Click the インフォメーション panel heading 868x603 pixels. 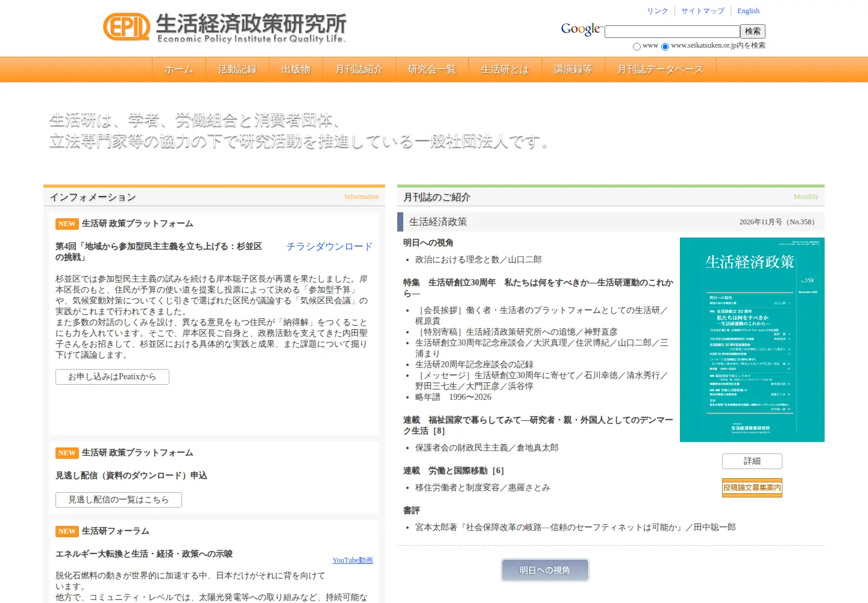93,197
